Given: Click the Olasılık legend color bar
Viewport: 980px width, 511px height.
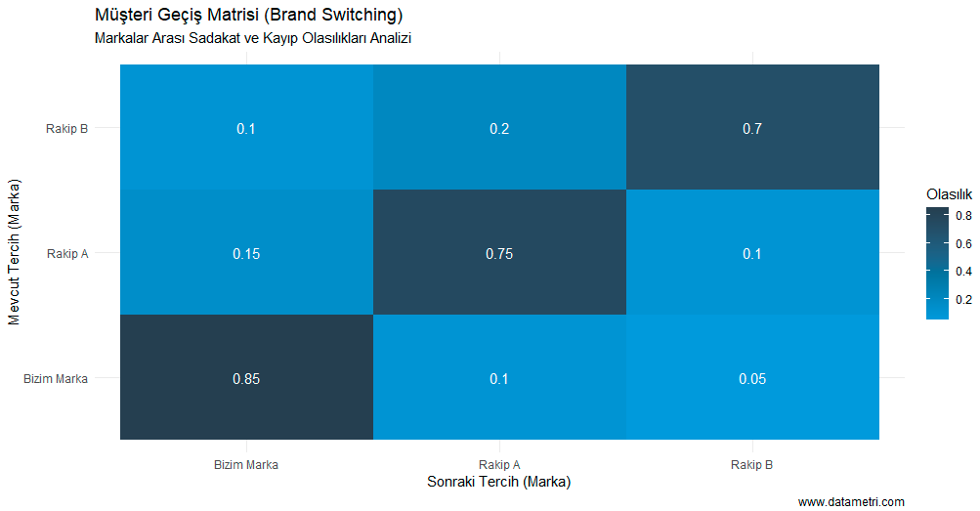Looking at the screenshot, I should pos(937,264).
